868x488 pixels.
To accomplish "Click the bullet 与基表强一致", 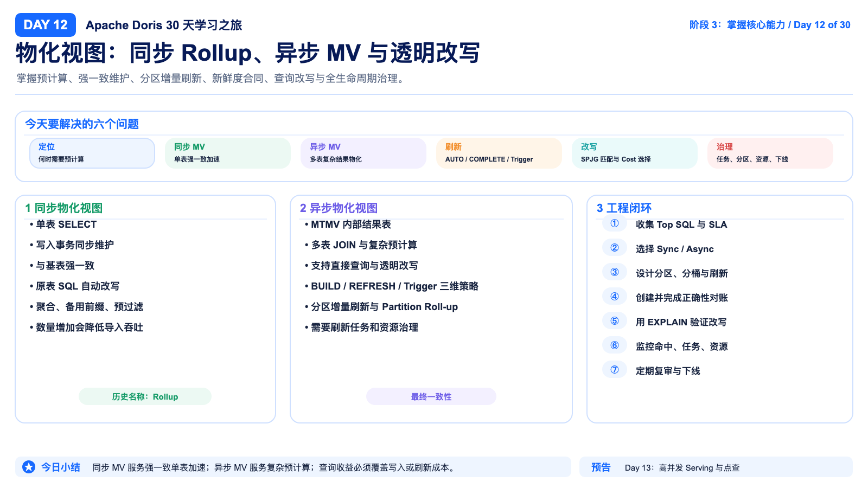I will pos(62,266).
